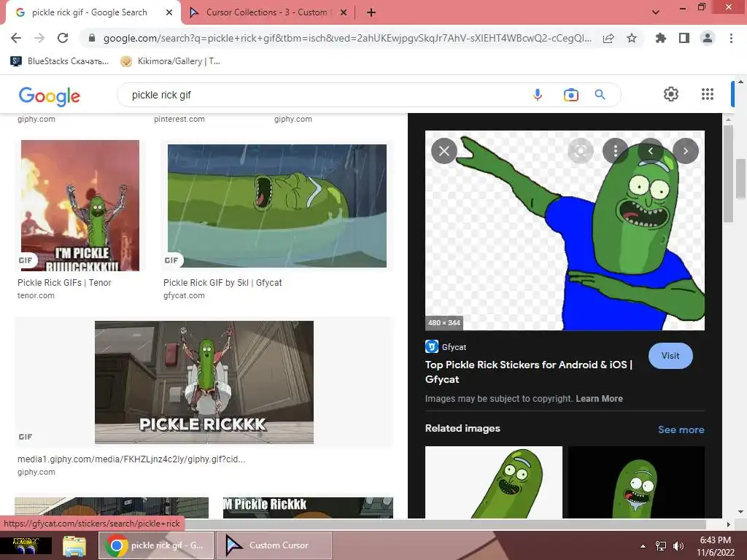Open related image with black background pickle
The height and width of the screenshot is (560, 747).
click(x=636, y=482)
